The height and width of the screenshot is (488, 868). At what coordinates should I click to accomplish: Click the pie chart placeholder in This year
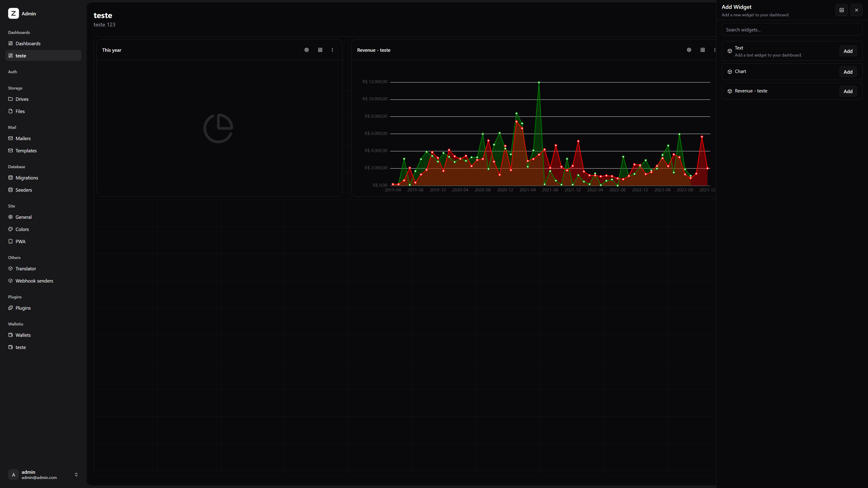(218, 128)
